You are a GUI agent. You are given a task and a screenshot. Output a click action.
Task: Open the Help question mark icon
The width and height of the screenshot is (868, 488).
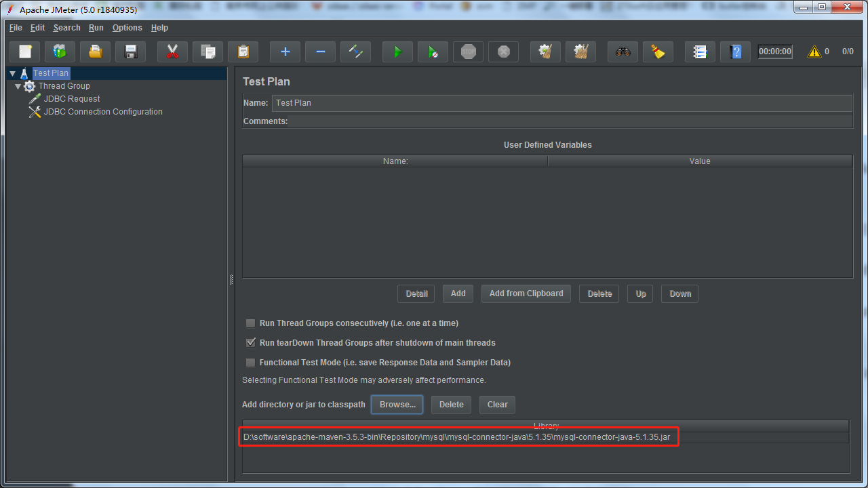pos(735,52)
